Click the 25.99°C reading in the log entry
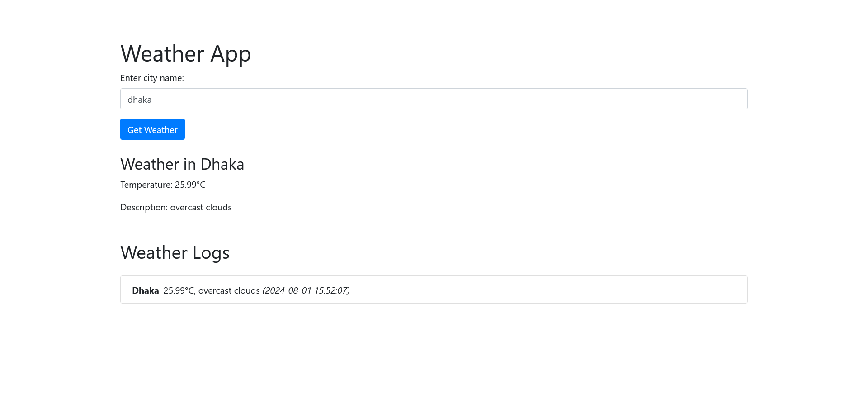Image resolution: width=868 pixels, height=413 pixels. pyautogui.click(x=179, y=290)
